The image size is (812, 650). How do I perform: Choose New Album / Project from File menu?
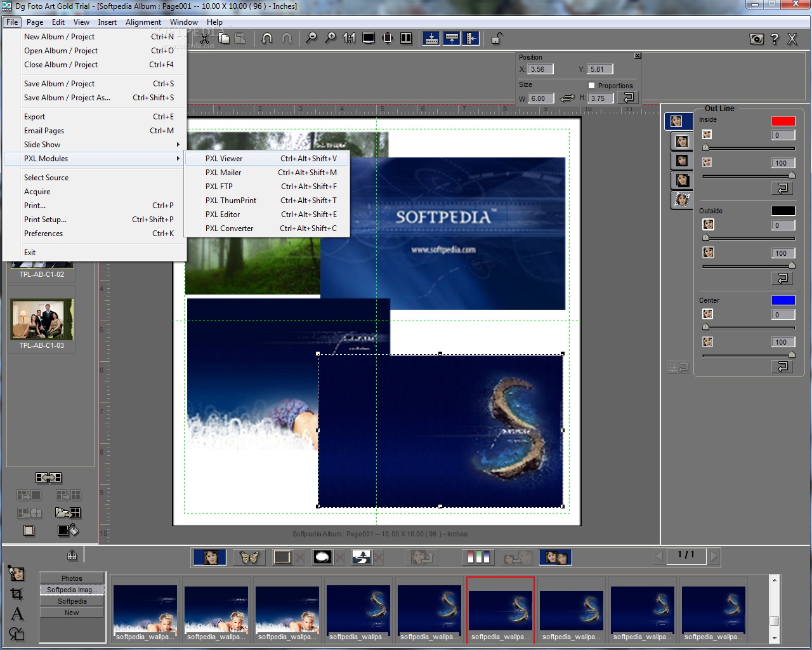[95, 37]
